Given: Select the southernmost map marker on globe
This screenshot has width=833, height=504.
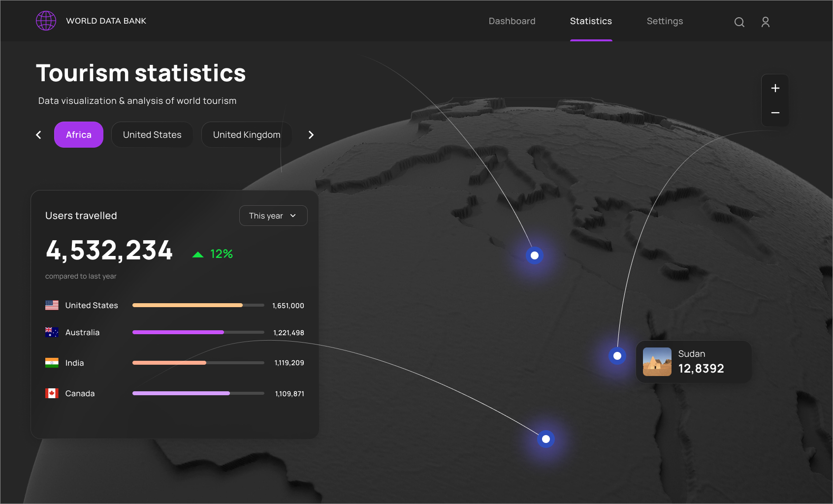Looking at the screenshot, I should (x=546, y=439).
